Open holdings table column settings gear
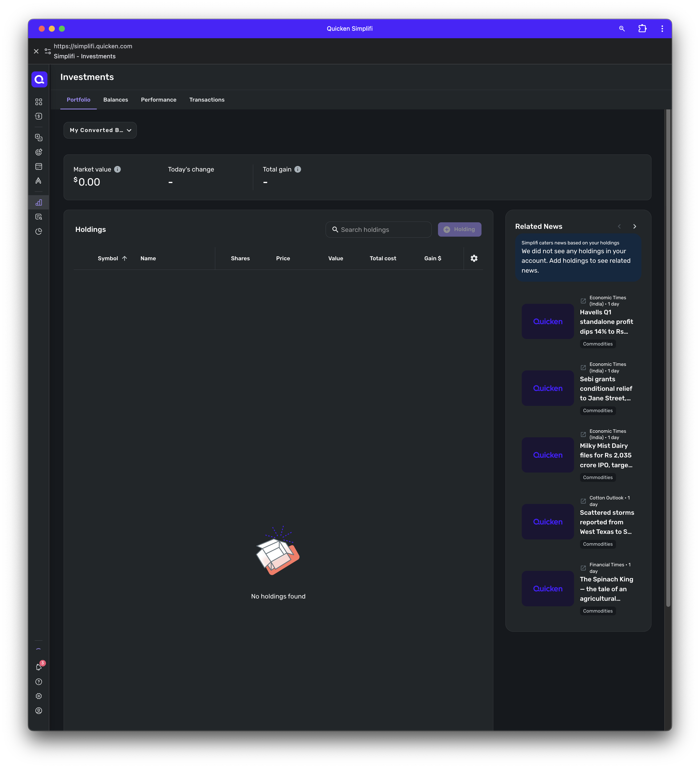 (x=474, y=258)
